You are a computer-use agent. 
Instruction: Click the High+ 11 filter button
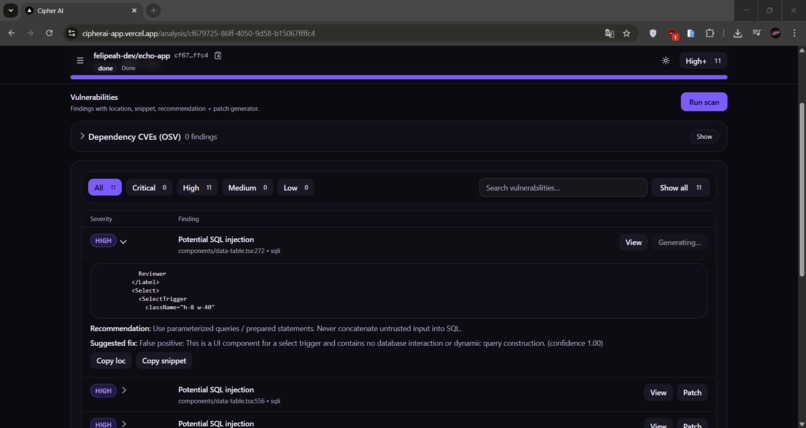(703, 61)
